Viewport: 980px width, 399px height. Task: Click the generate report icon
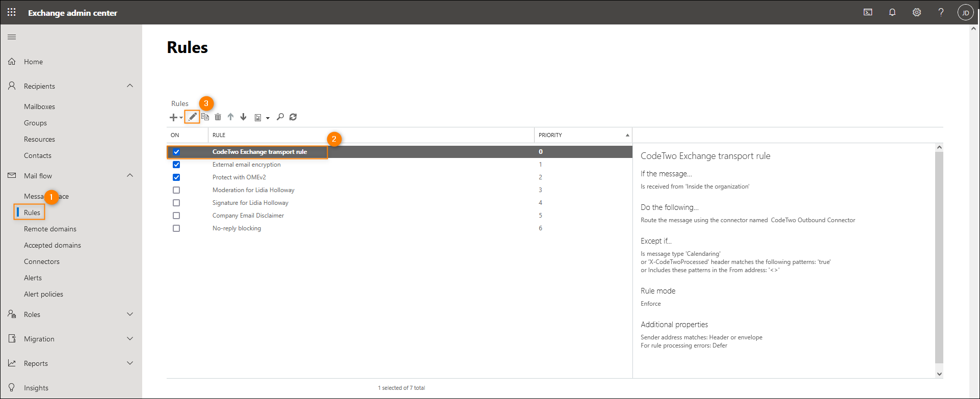[258, 118]
